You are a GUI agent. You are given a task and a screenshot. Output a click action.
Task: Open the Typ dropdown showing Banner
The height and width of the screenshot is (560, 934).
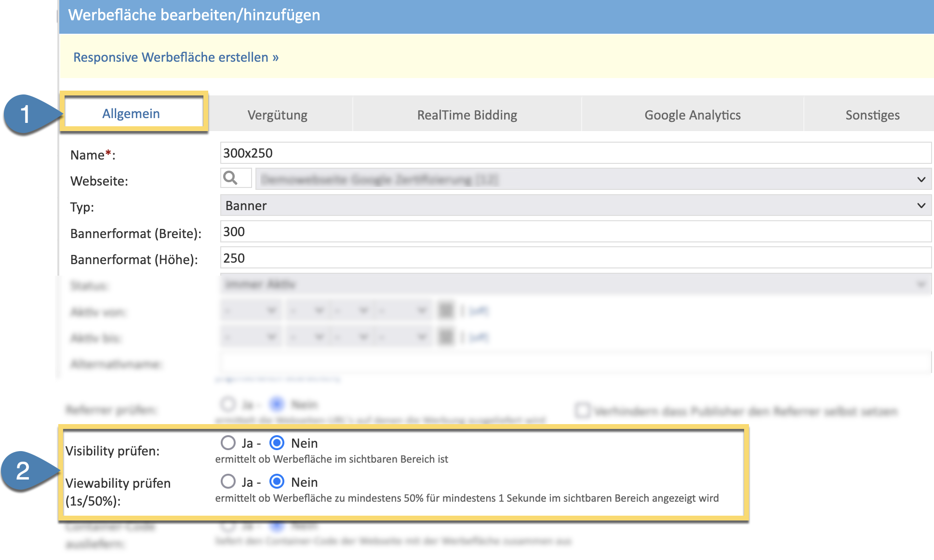click(x=575, y=206)
